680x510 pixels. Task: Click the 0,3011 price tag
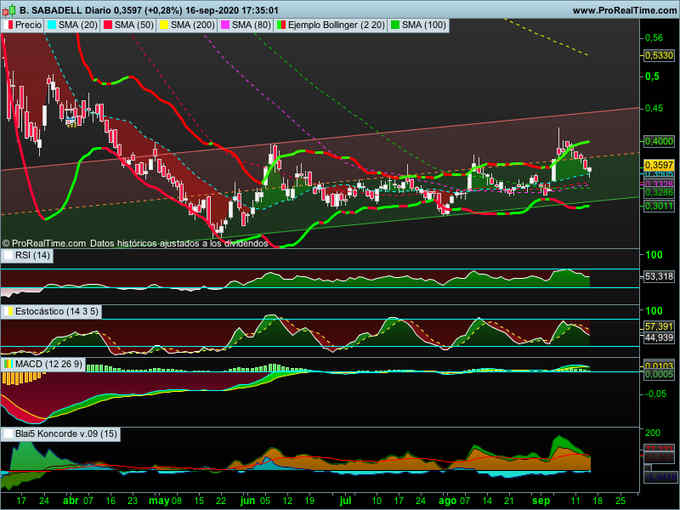[x=658, y=206]
